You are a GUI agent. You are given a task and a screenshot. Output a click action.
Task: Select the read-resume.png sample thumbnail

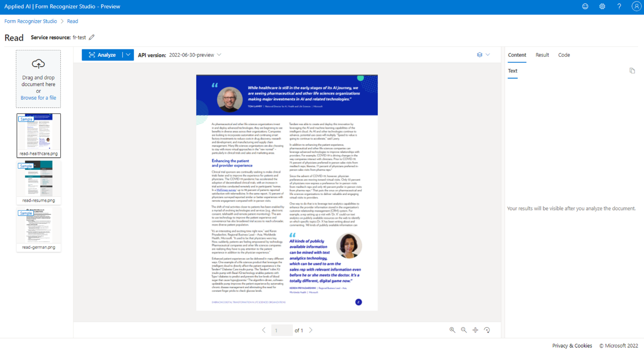click(x=39, y=182)
